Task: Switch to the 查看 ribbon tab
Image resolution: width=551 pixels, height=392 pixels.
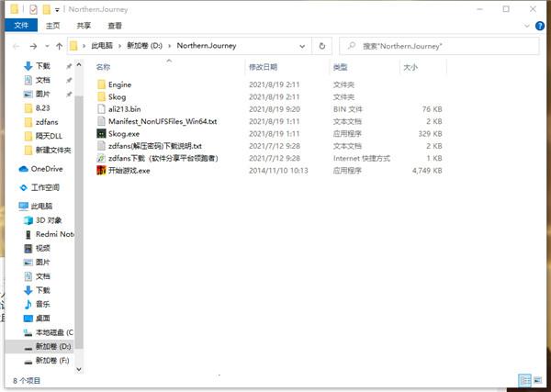Action: [115, 26]
